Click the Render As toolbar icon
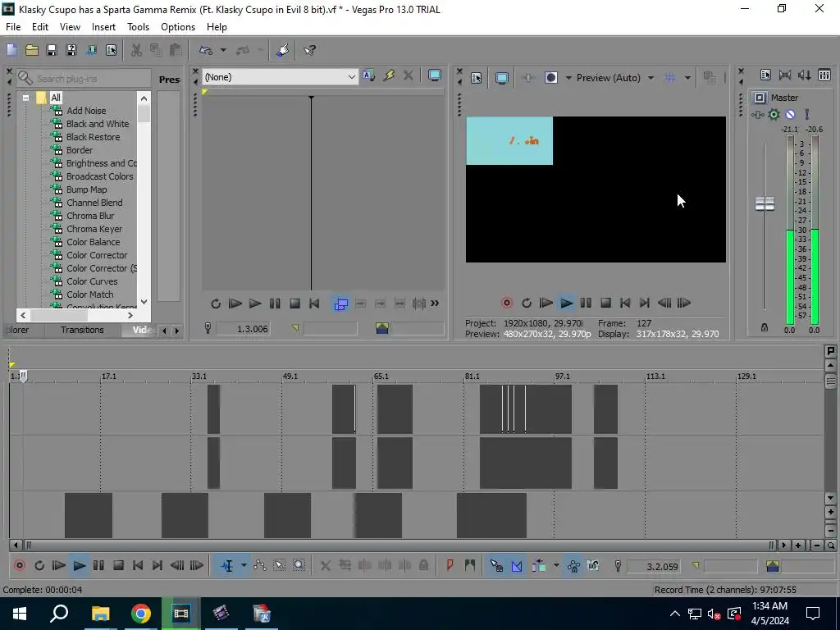 pyautogui.click(x=91, y=50)
